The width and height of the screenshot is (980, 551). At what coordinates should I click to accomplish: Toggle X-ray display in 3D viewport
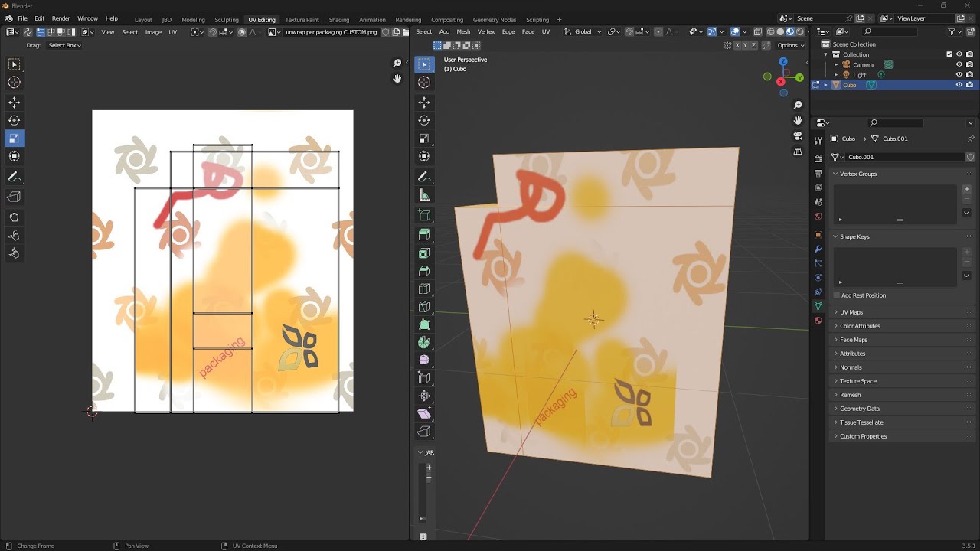758,32
